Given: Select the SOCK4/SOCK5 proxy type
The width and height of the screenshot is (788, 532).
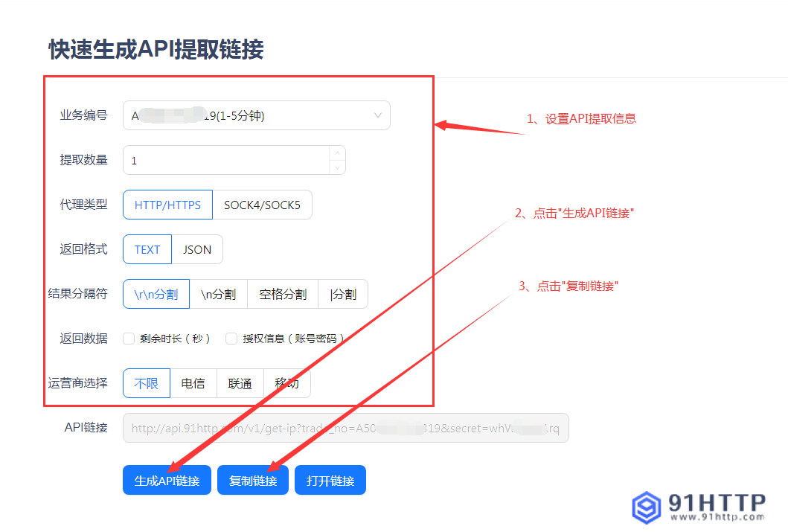Looking at the screenshot, I should [262, 204].
